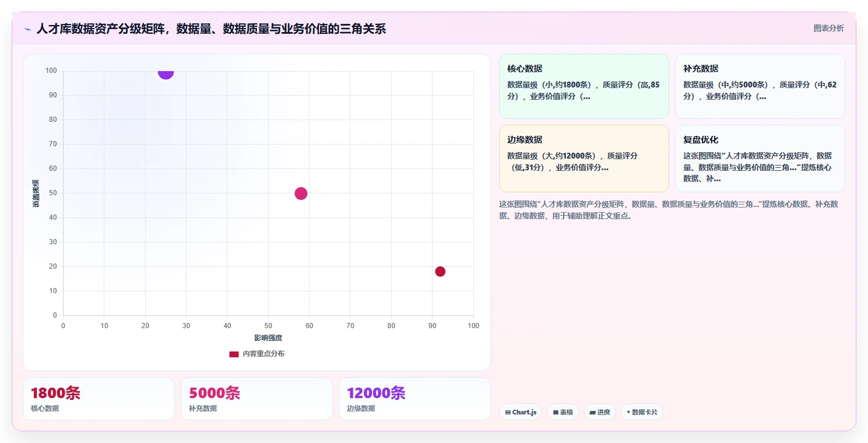Click the 覆盖规模 y-axis label
This screenshot has width=868, height=443.
pyautogui.click(x=36, y=194)
